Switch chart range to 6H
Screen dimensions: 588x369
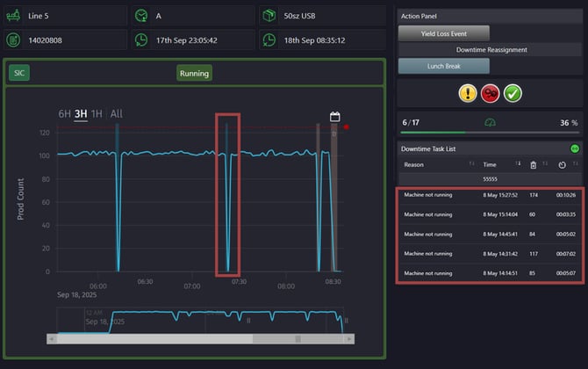[64, 113]
